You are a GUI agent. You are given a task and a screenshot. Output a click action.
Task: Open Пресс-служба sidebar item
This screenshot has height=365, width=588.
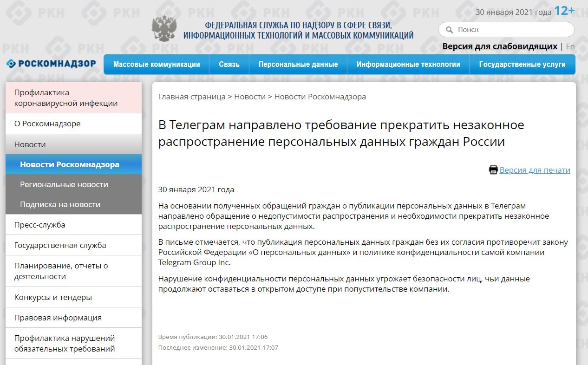click(73, 225)
